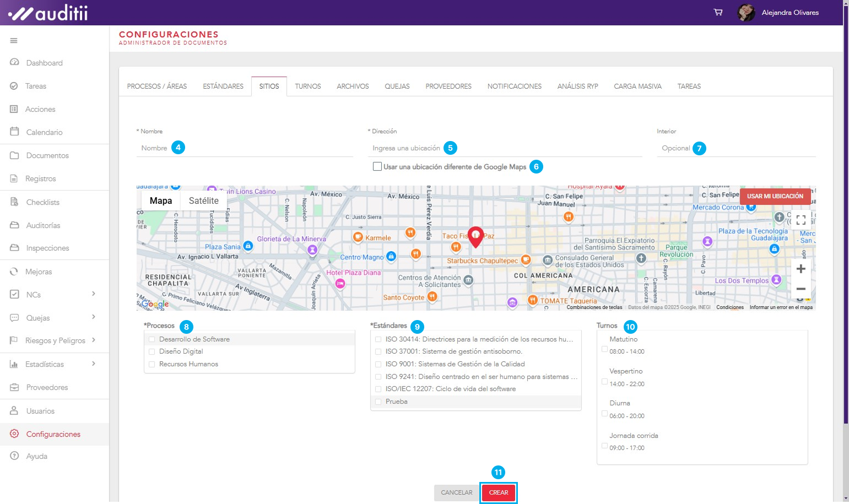Image resolution: width=849 pixels, height=504 pixels.
Task: Enable different location from Google Maps
Action: (x=377, y=166)
